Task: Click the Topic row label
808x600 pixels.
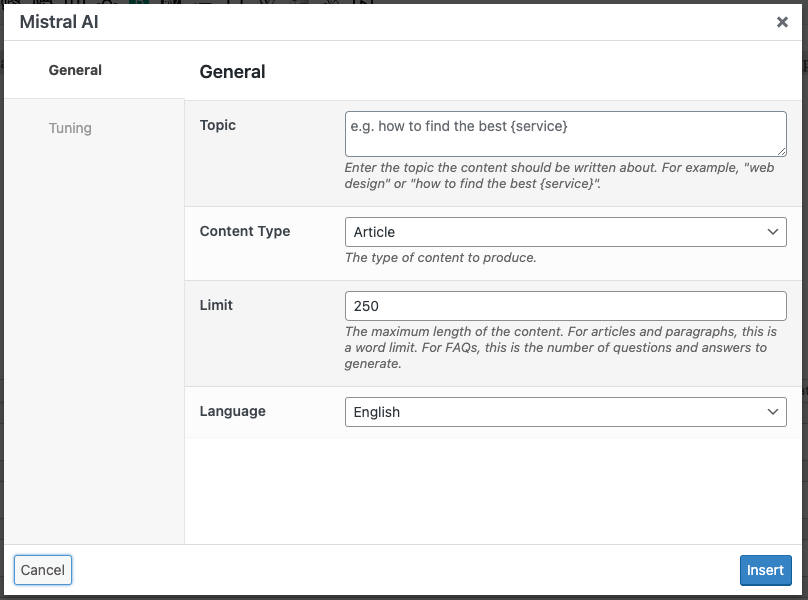Action: coord(218,125)
